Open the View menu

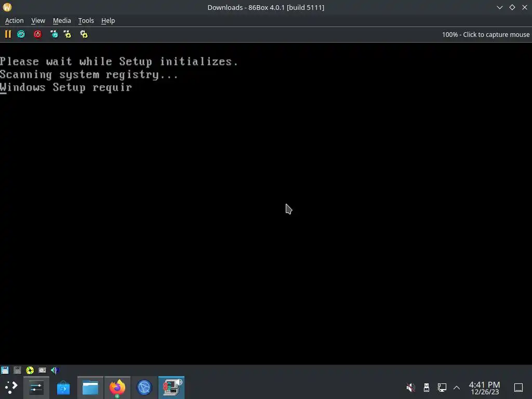point(38,21)
